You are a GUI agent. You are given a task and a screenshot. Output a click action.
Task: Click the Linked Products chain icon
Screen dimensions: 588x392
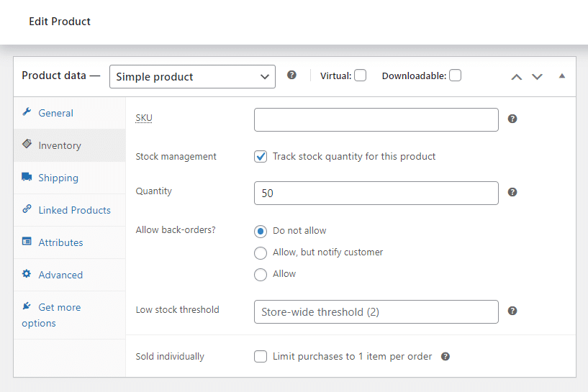point(27,209)
